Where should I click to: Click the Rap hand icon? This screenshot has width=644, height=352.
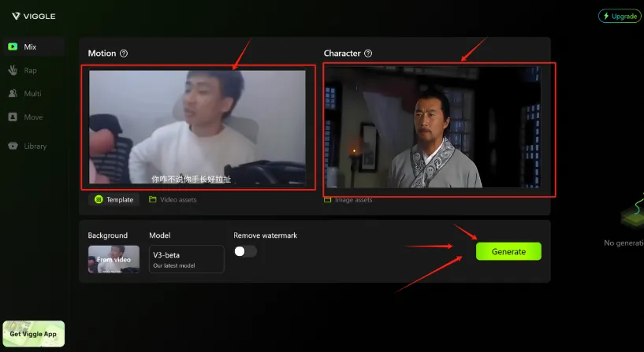coord(13,70)
